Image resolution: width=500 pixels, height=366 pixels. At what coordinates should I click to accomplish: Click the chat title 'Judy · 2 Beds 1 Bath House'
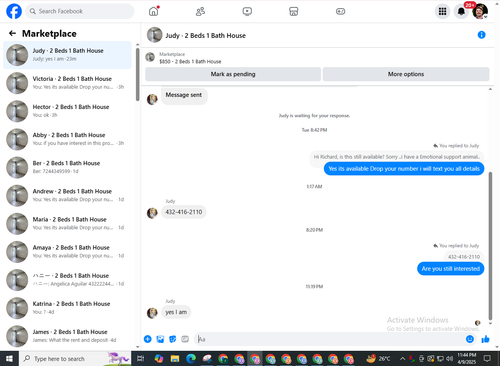(x=206, y=36)
